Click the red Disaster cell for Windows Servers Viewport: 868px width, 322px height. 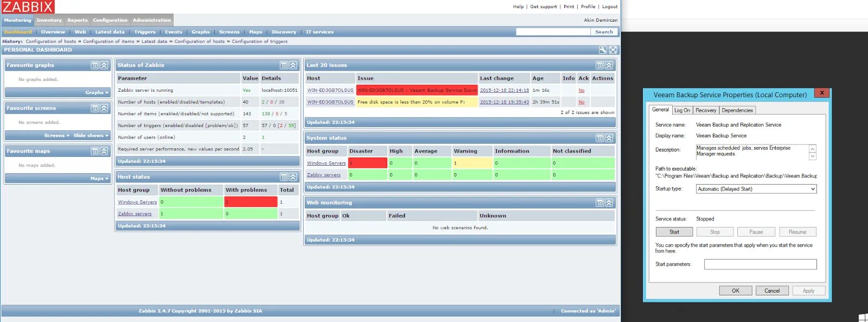(367, 163)
